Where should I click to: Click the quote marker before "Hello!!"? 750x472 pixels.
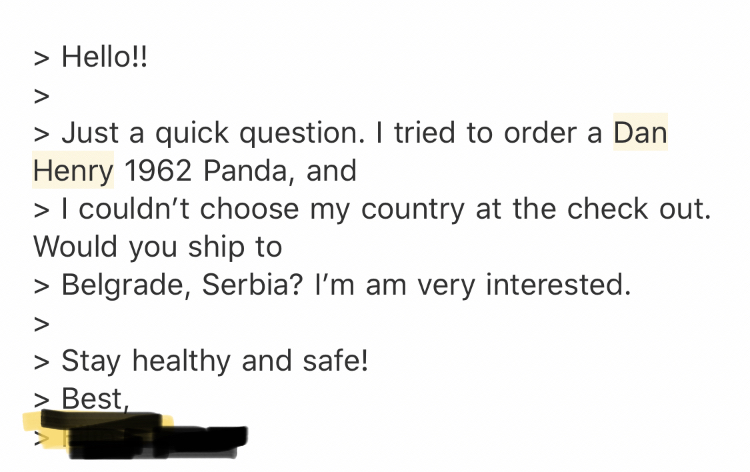[41, 57]
